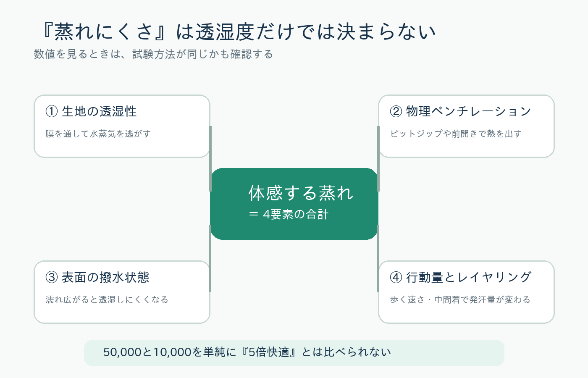Click the circled number ③ marker
This screenshot has width=588, height=378.
51,277
